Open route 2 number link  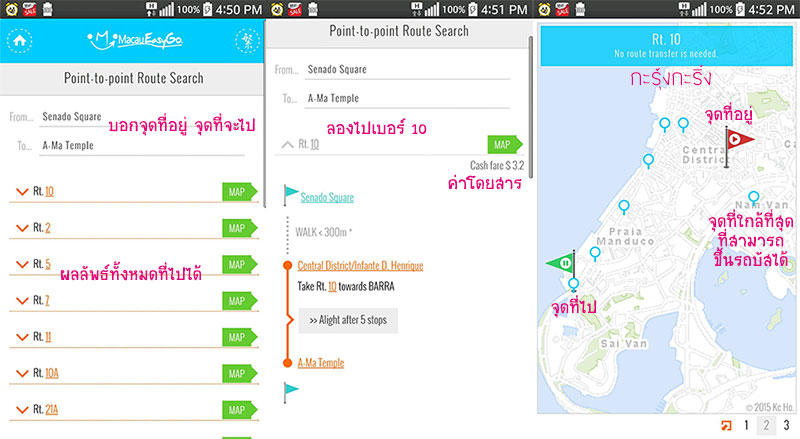click(47, 228)
